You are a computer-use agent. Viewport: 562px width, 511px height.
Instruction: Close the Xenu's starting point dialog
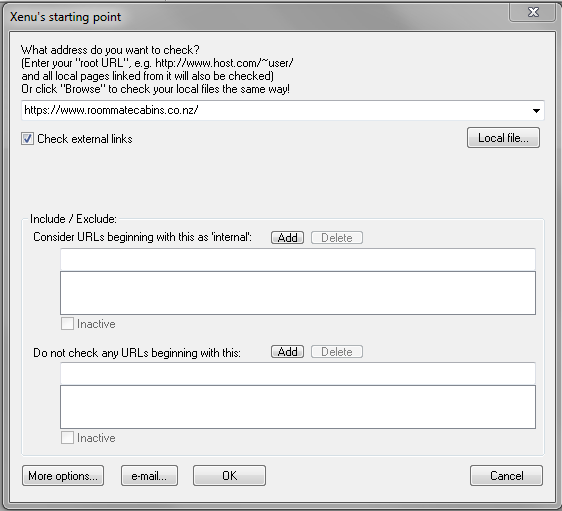533,13
